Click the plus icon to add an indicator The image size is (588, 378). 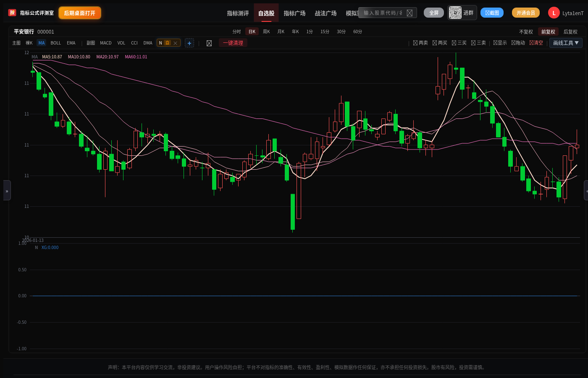tap(189, 43)
